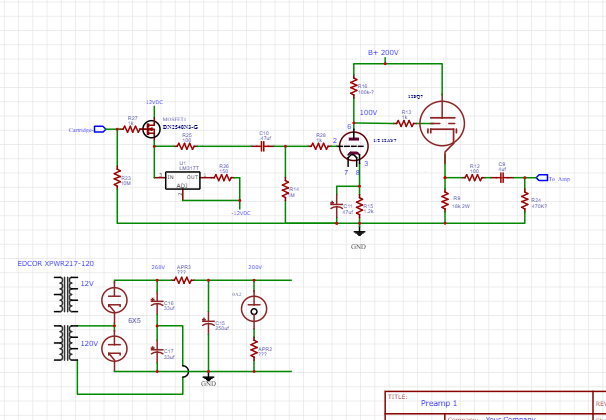Image resolution: width=606 pixels, height=420 pixels.
Task: Click the 'TITLE:' field in the title block
Action: 397,397
